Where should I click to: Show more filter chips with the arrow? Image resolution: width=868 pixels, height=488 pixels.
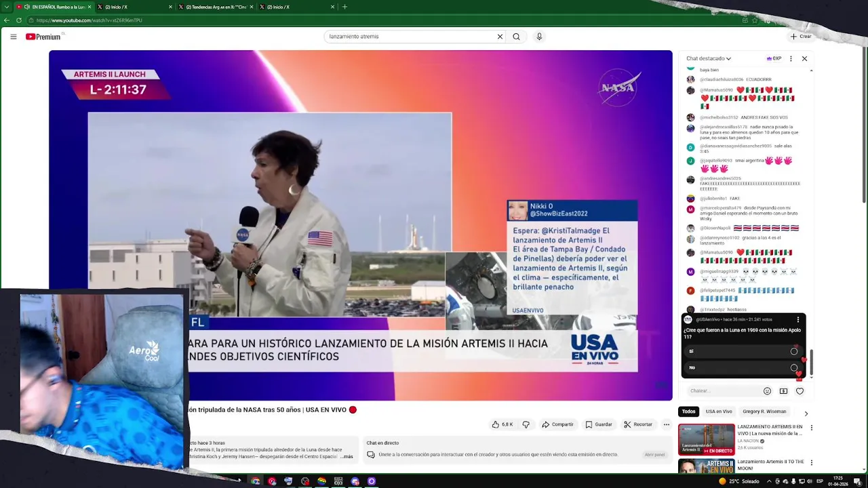point(806,413)
